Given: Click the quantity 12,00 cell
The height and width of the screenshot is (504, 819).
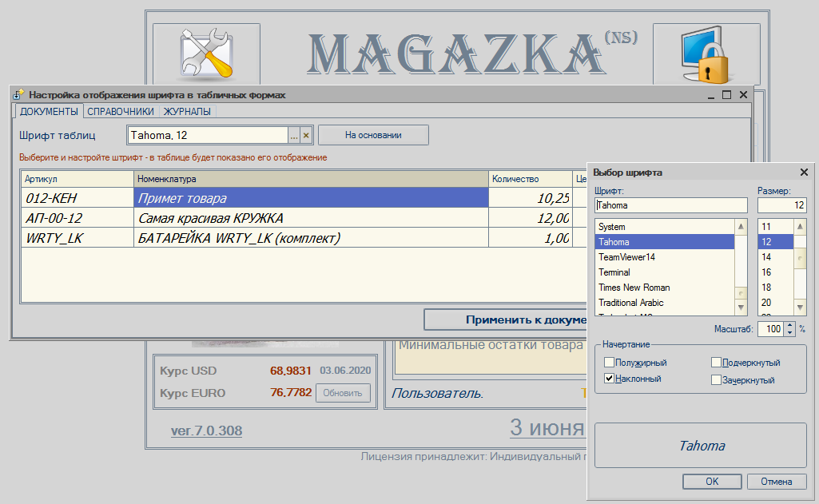Looking at the screenshot, I should pyautogui.click(x=531, y=218).
